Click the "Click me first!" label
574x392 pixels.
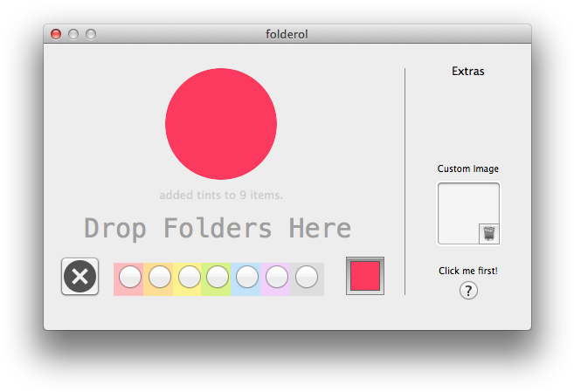[x=467, y=271]
